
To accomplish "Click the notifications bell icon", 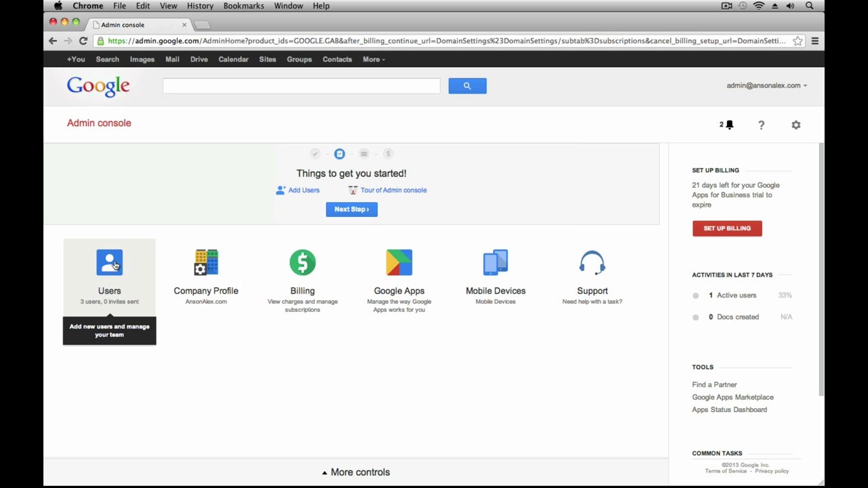I will tap(730, 125).
